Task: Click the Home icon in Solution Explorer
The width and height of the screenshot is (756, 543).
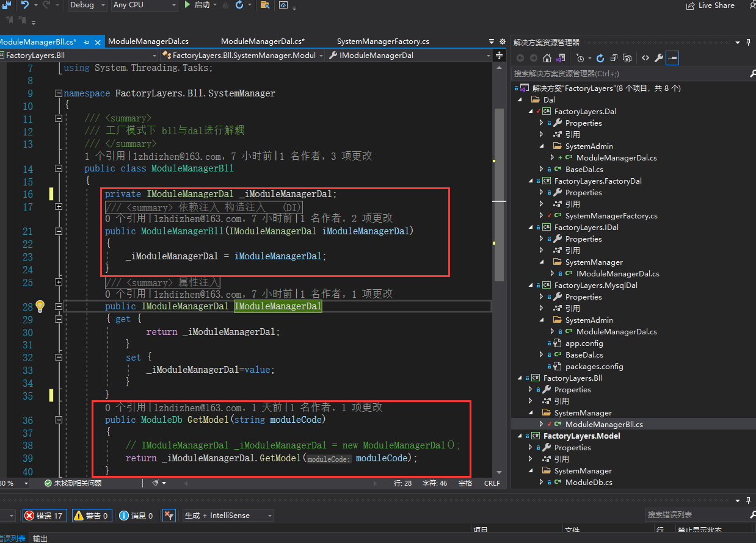Action: pyautogui.click(x=547, y=58)
